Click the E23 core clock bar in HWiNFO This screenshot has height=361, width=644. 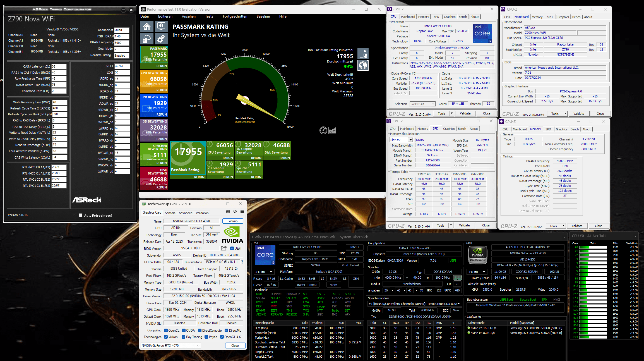593,337
